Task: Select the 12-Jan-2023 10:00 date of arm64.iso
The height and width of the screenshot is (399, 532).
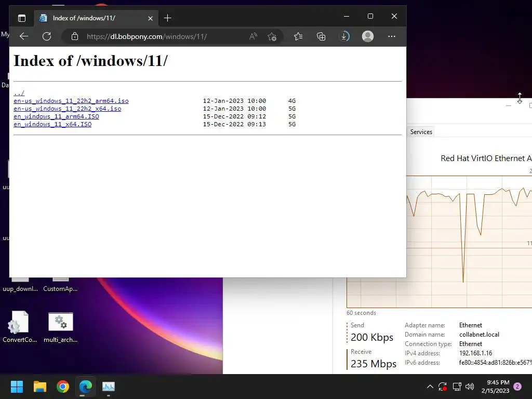Action: [x=234, y=101]
